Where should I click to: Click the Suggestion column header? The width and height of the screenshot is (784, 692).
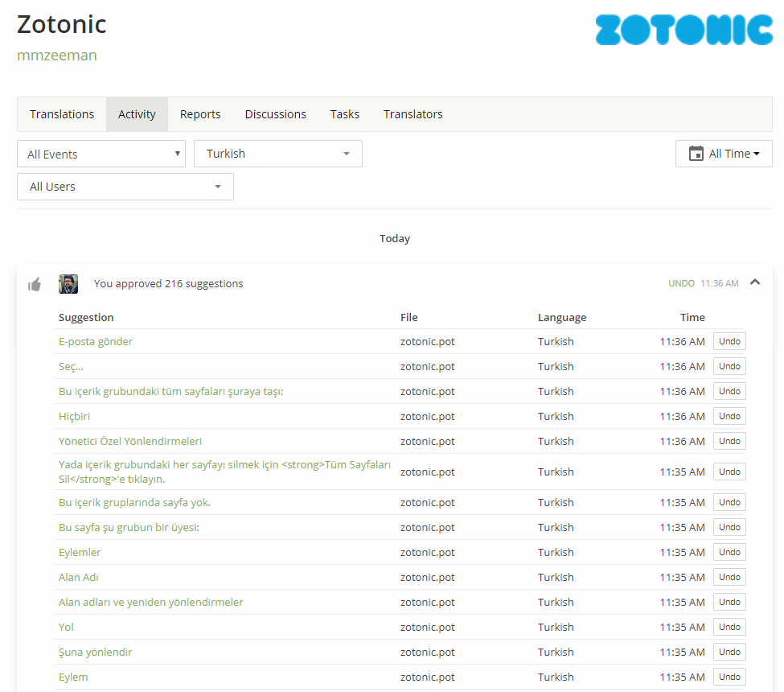86,317
